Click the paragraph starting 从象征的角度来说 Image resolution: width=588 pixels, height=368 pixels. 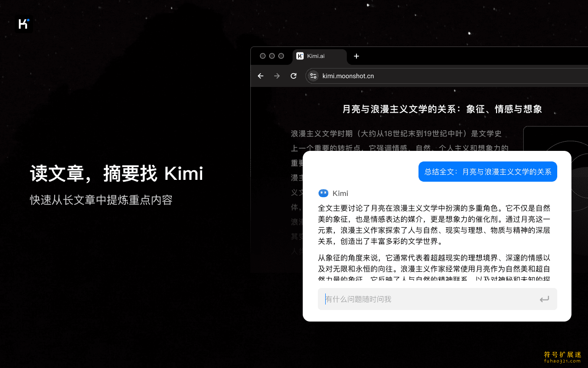(x=434, y=267)
